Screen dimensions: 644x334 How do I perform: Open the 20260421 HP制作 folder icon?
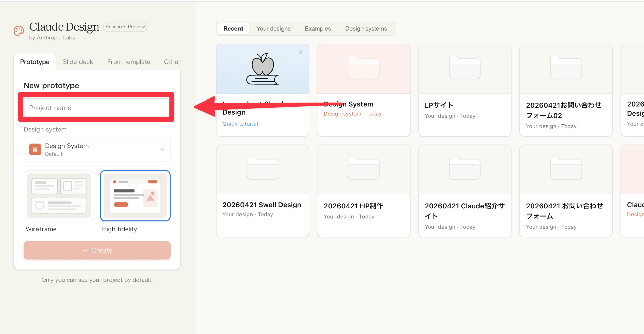coord(364,168)
